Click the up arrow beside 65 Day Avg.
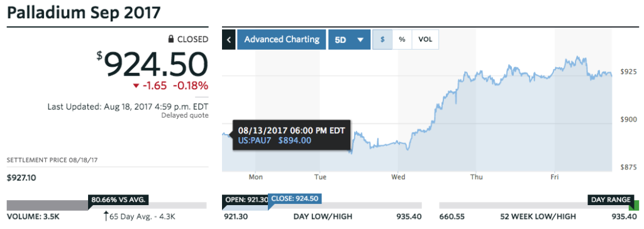The height and width of the screenshot is (229, 644). [106, 216]
